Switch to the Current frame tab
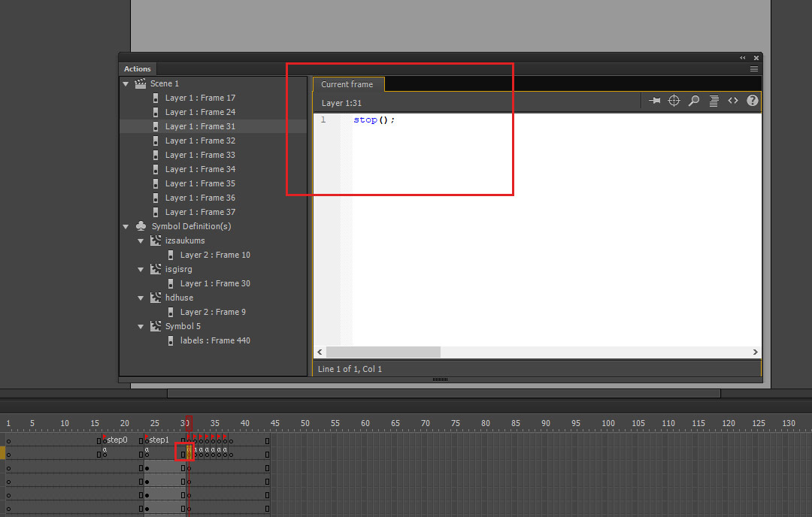 tap(348, 84)
